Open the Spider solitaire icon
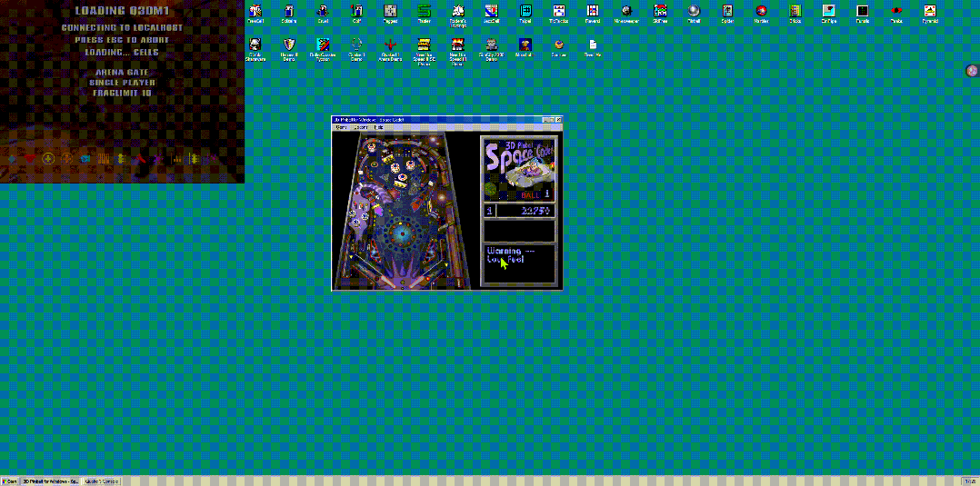 click(x=727, y=14)
